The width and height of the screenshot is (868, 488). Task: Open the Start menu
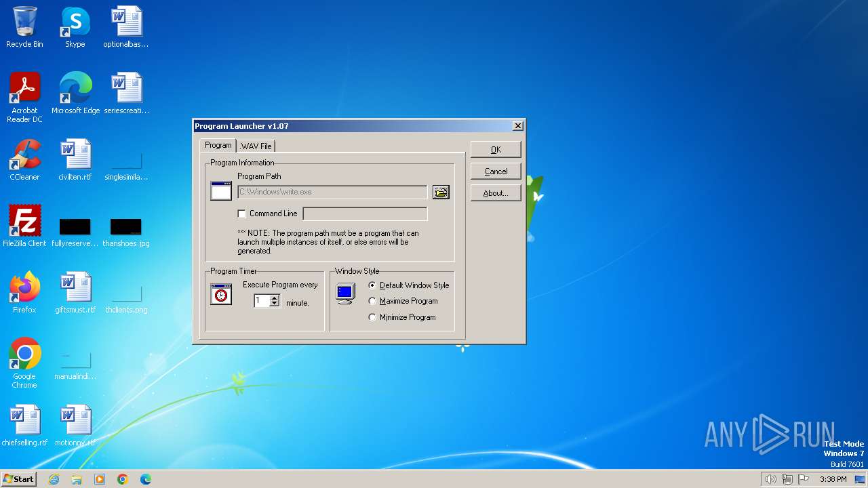pos(19,479)
